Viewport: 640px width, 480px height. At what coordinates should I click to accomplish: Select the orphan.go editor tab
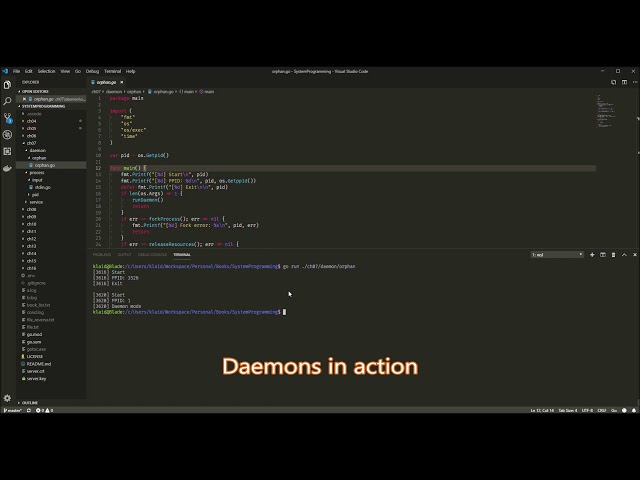pos(107,82)
